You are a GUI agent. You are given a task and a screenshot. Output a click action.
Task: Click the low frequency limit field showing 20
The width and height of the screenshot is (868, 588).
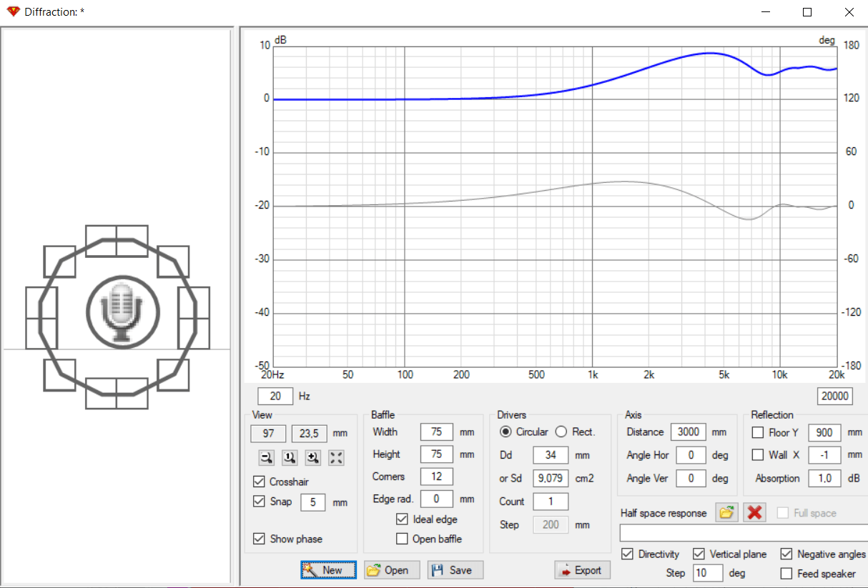point(275,396)
